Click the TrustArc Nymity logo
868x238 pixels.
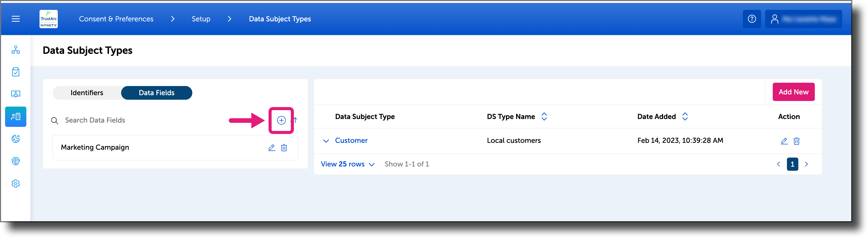pyautogui.click(x=49, y=19)
